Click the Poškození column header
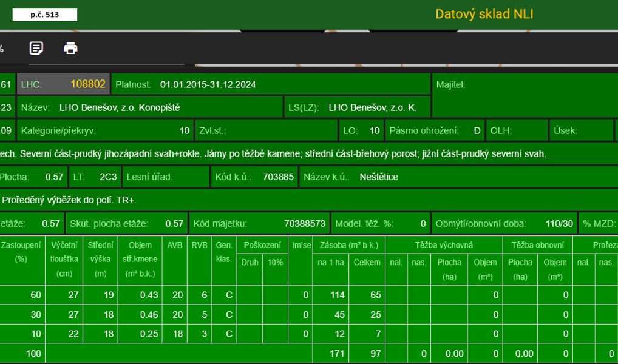618x364 pixels. 262,245
